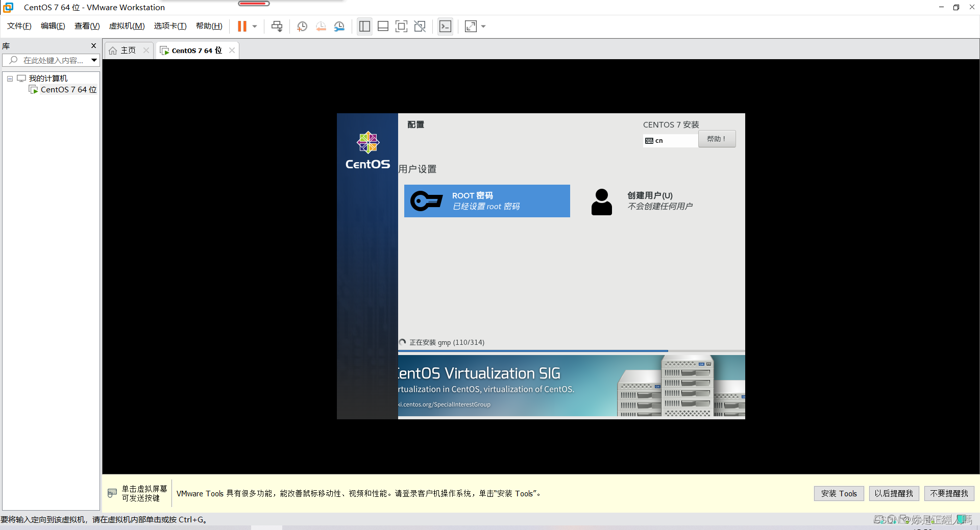Click the user silhouette icon
Image resolution: width=980 pixels, height=530 pixels.
click(x=601, y=202)
